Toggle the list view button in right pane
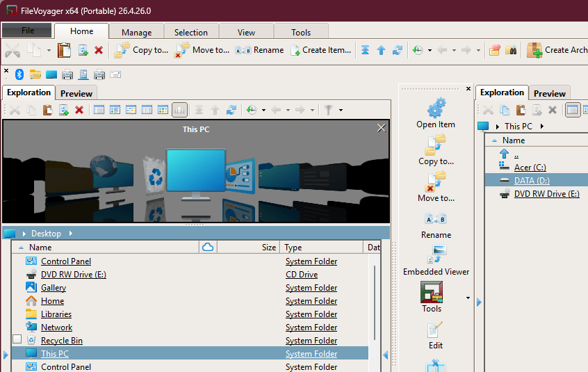 click(x=572, y=110)
